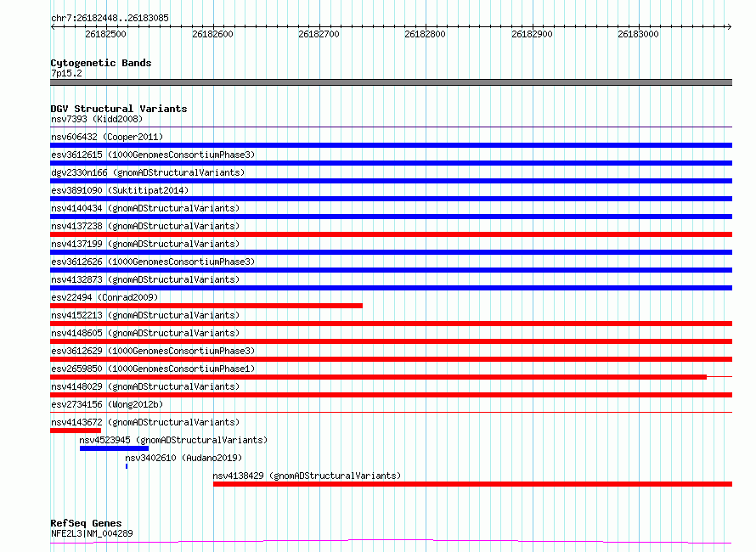756x552 pixels.
Task: Click the blue bar under esv3612626
Action: [391, 270]
